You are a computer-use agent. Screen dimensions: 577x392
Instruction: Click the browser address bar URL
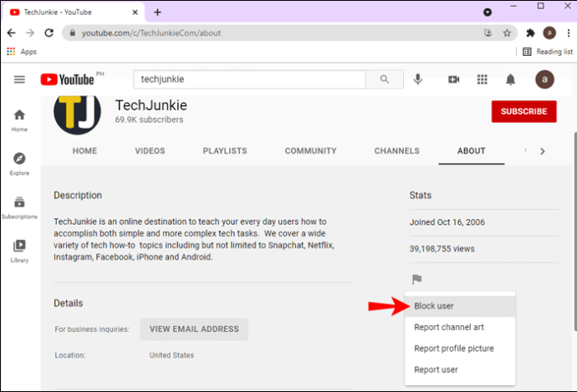coord(151,33)
